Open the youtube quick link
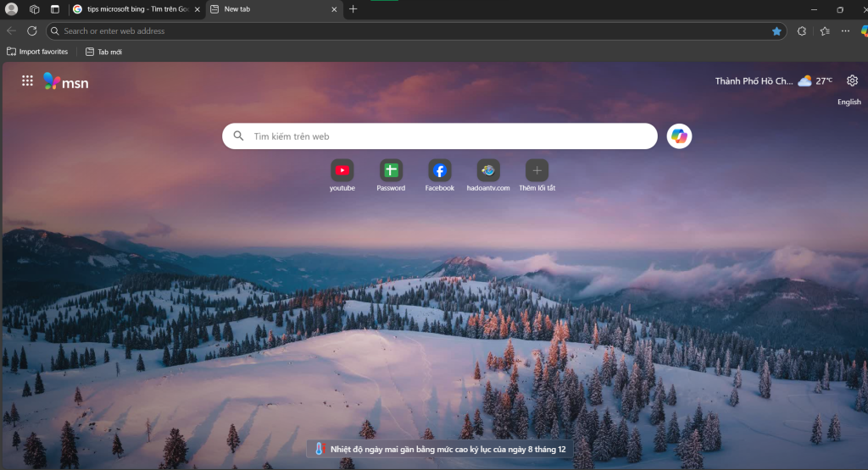868x470 pixels. point(342,170)
